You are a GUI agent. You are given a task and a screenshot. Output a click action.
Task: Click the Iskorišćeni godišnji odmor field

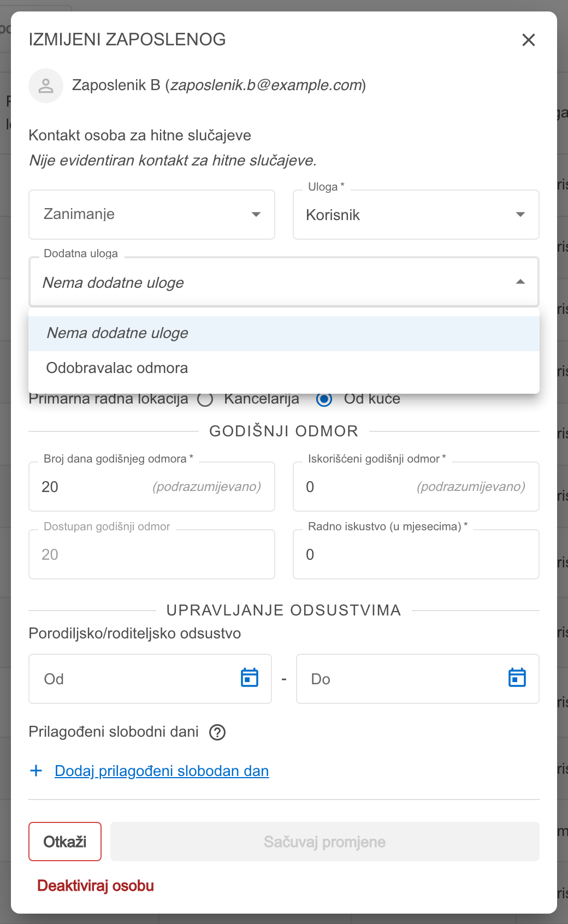416,487
